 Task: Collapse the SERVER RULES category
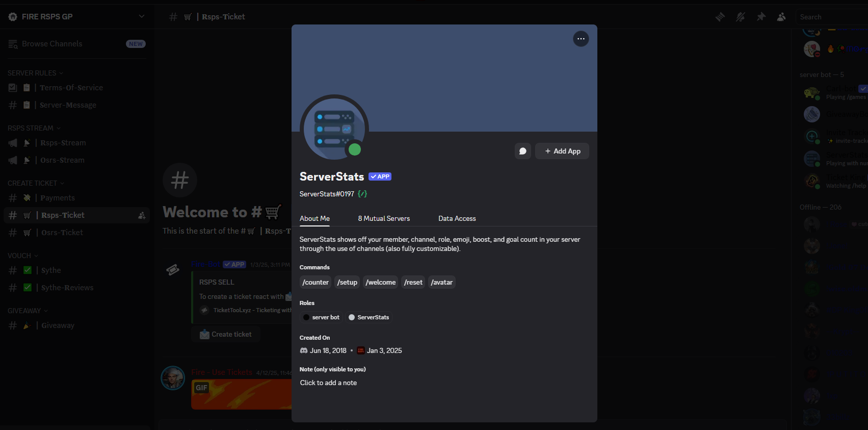[x=35, y=73]
